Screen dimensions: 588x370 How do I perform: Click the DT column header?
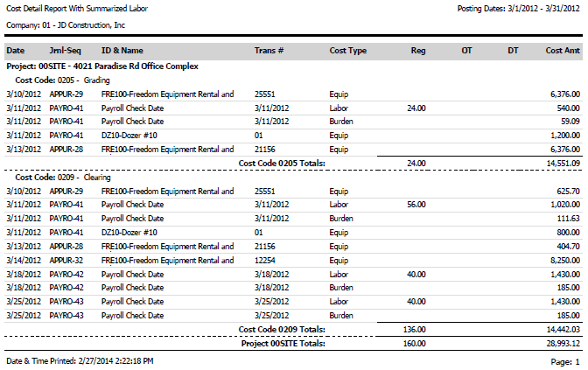click(x=513, y=51)
